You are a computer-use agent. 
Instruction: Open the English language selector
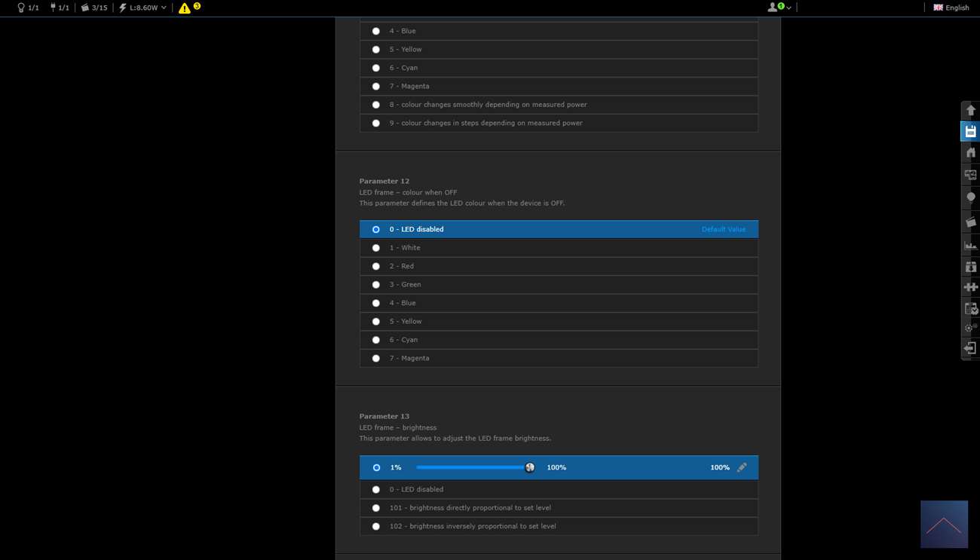951,8
